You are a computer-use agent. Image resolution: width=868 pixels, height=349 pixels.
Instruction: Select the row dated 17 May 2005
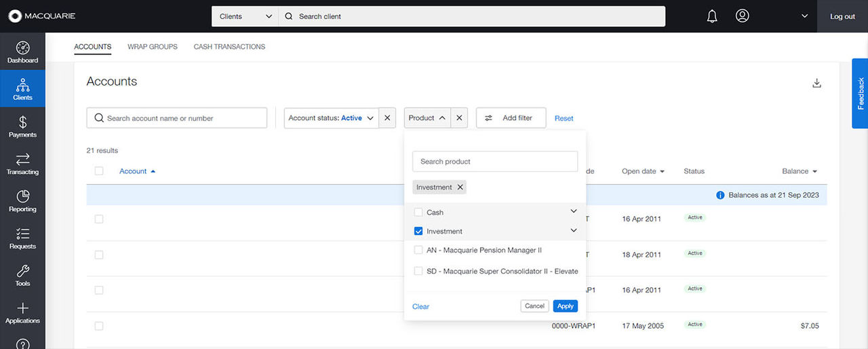pos(99,325)
